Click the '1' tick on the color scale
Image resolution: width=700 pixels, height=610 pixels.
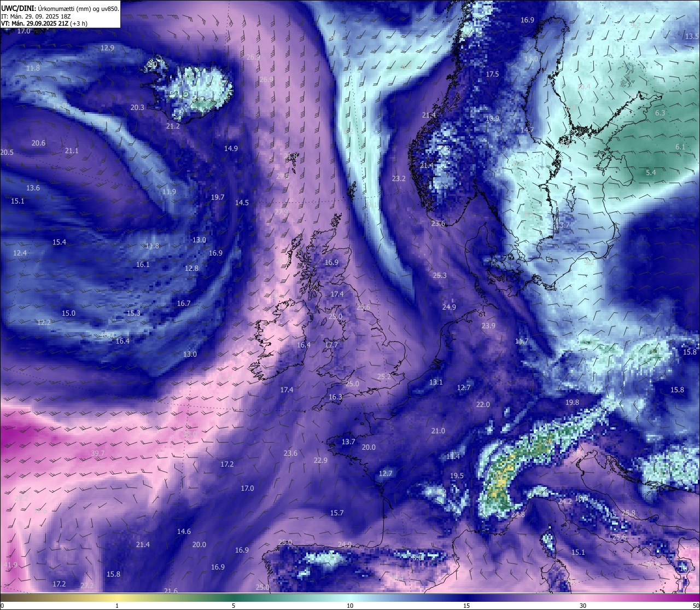117,606
